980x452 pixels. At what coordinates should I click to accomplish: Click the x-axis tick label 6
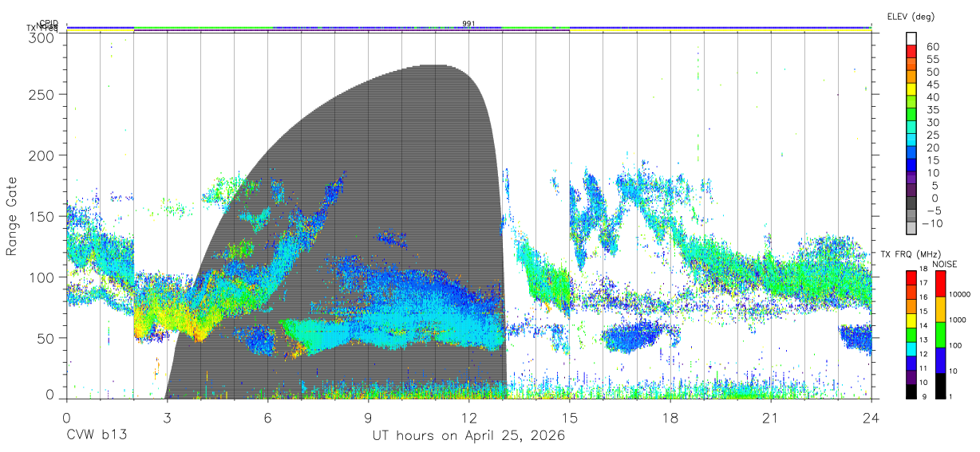click(267, 419)
